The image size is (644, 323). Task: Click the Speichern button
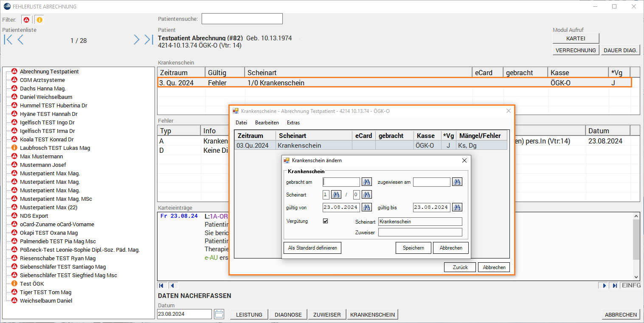[x=413, y=248]
